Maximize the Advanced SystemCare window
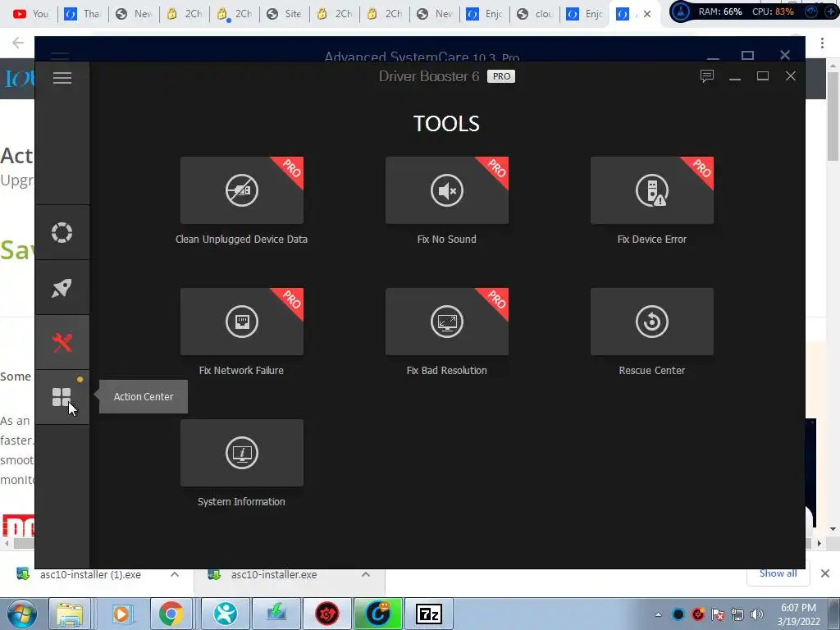 pyautogui.click(x=748, y=55)
